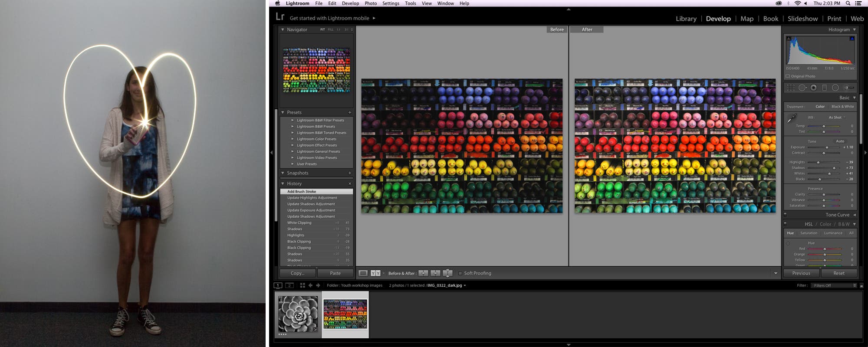Click the swap before and after settings button
Viewport: 868px width, 347px height.
pyautogui.click(x=447, y=273)
